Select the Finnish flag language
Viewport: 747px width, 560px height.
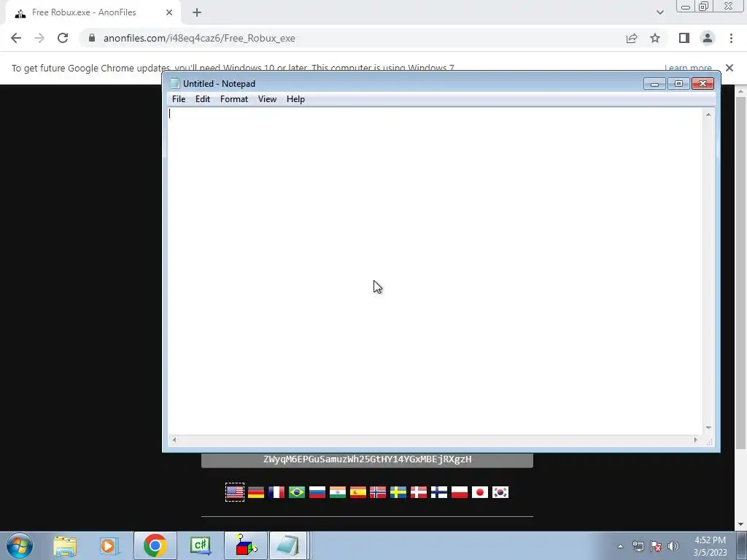439,492
